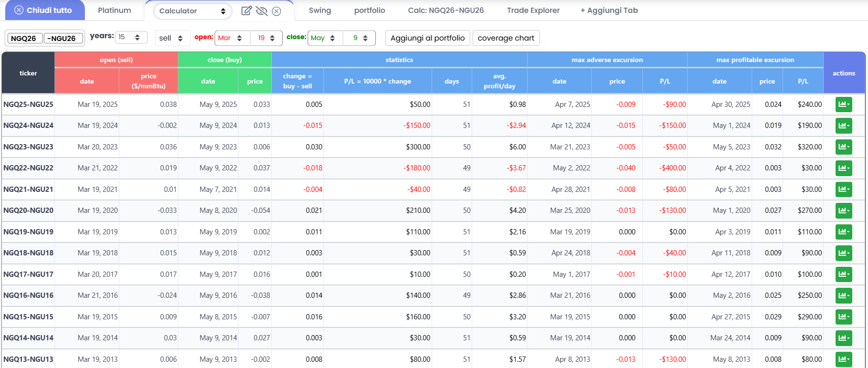The width and height of the screenshot is (868, 368).
Task: Click the max profitable excursion header
Action: (x=755, y=60)
